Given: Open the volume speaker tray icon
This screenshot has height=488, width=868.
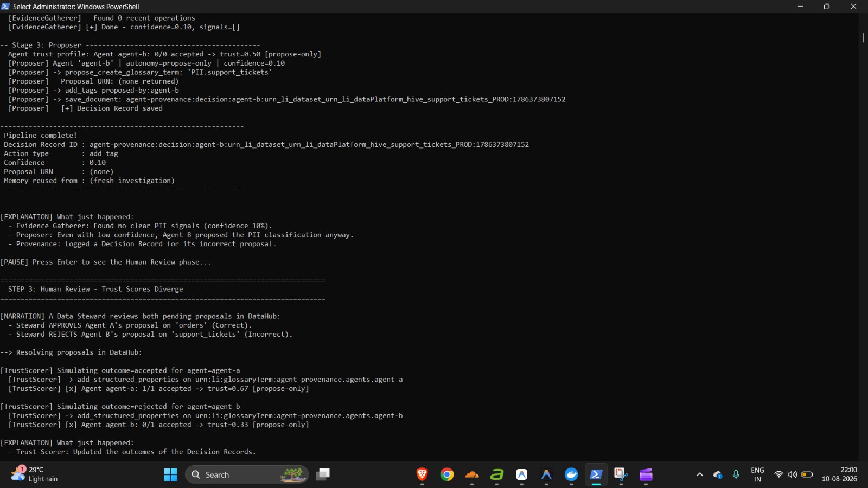Looking at the screenshot, I should click(x=793, y=474).
